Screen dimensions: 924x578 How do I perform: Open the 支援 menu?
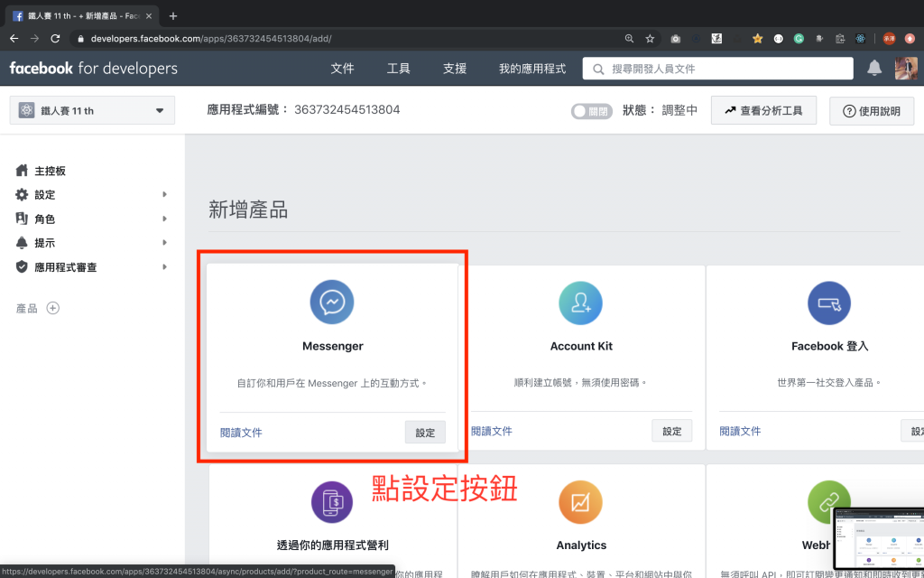pos(455,69)
